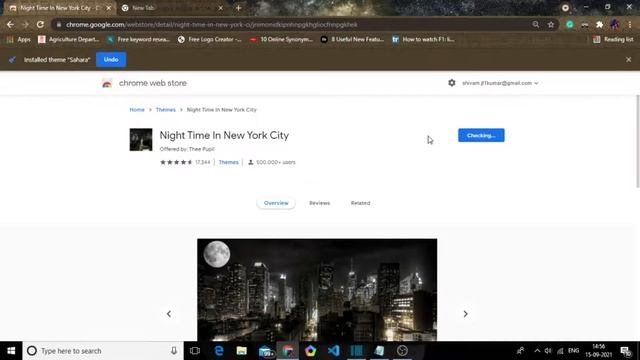Viewport: 640px width, 360px height.
Task: Switch to the Related tab
Action: click(x=360, y=203)
